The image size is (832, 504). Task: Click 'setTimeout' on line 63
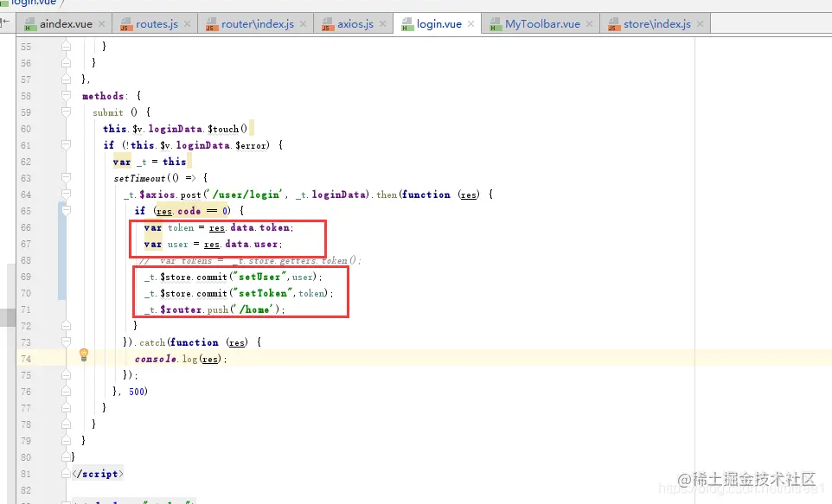point(139,178)
